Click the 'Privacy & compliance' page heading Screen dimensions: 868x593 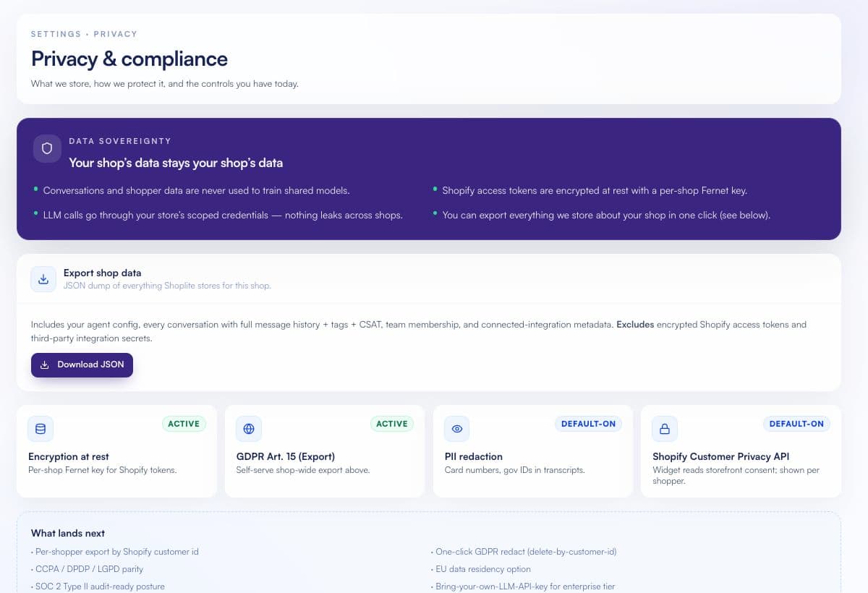tap(129, 59)
